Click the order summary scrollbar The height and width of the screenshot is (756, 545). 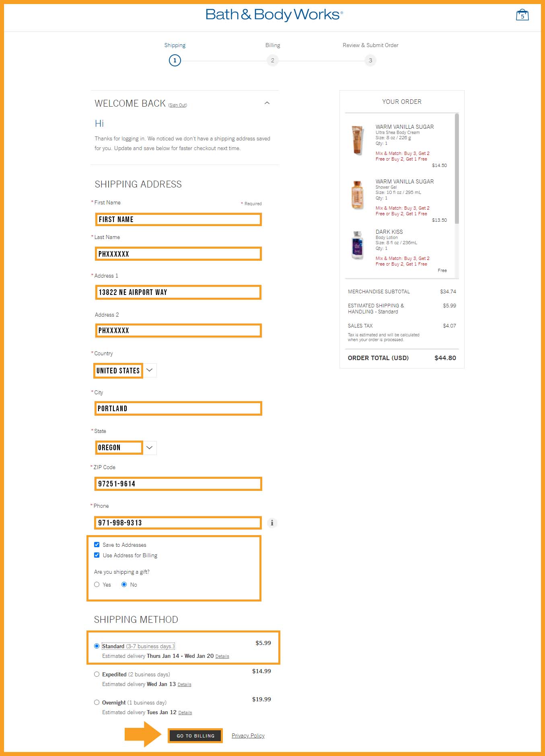tap(457, 169)
